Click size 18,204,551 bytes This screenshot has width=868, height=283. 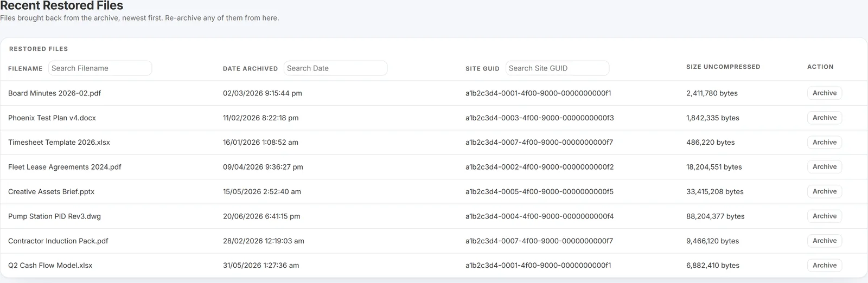(714, 167)
